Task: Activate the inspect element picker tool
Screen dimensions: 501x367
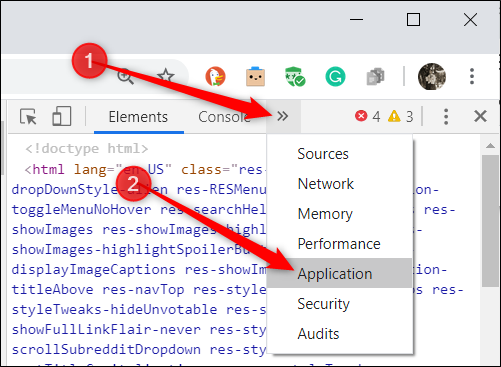Action: tap(28, 117)
